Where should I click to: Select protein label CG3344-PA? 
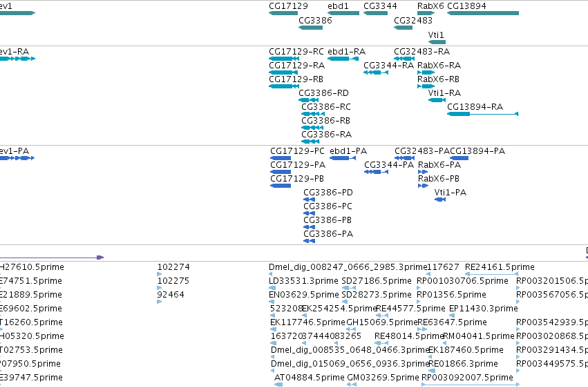[389, 165]
